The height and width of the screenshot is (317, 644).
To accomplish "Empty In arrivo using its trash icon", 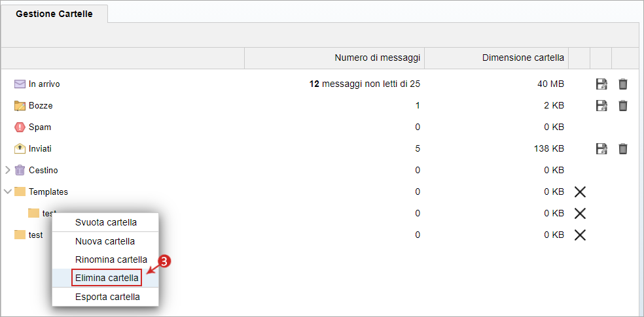I will pos(622,84).
